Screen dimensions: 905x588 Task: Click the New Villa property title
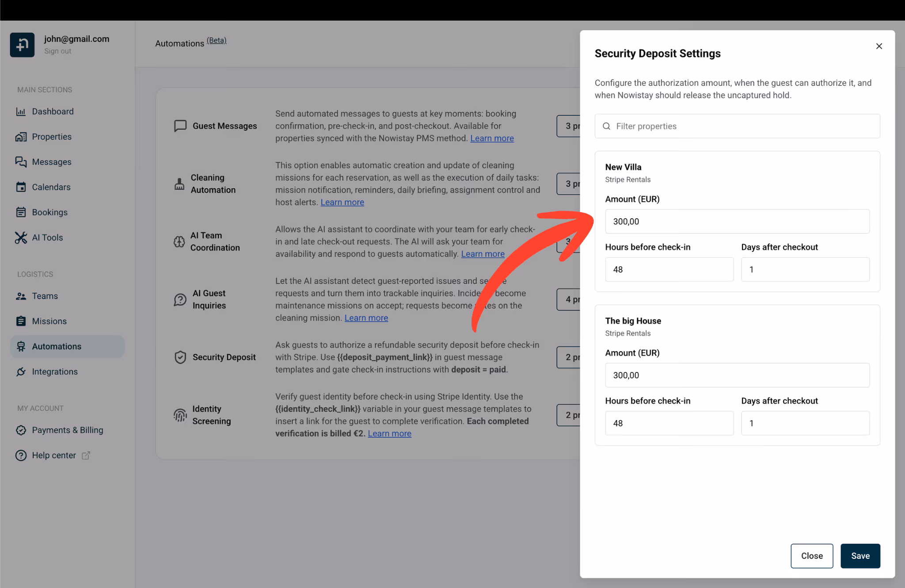pyautogui.click(x=623, y=167)
